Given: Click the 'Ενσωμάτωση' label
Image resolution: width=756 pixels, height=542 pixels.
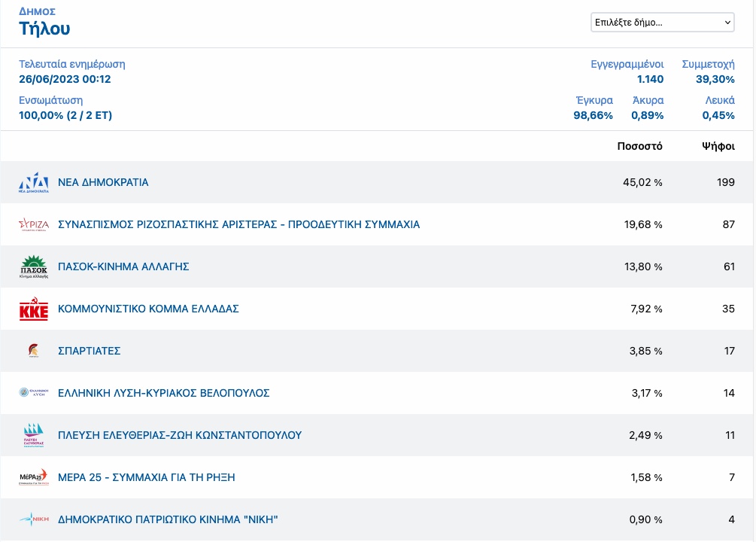Looking at the screenshot, I should click(x=50, y=100).
